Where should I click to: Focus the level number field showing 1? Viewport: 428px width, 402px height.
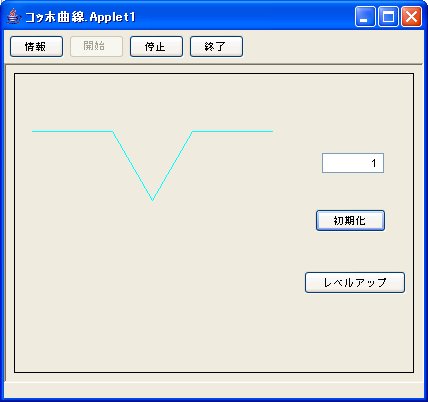tap(353, 163)
